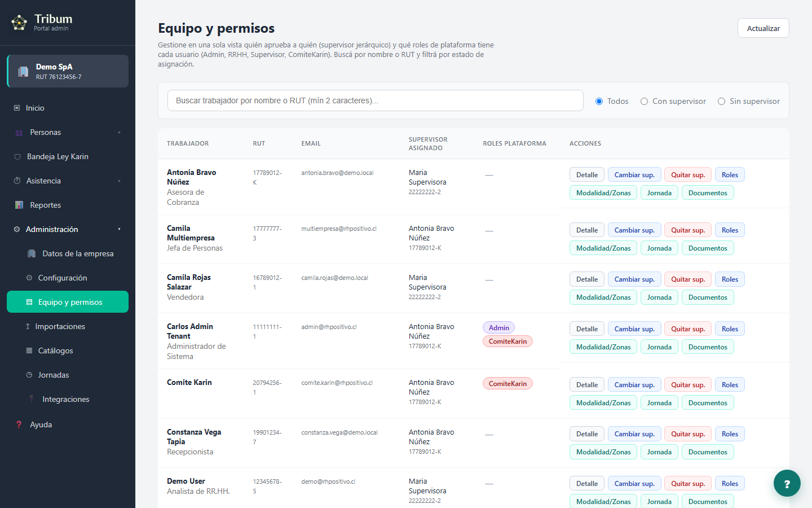This screenshot has height=508, width=812.
Task: Open the Demo SpA company switcher
Action: click(68, 71)
